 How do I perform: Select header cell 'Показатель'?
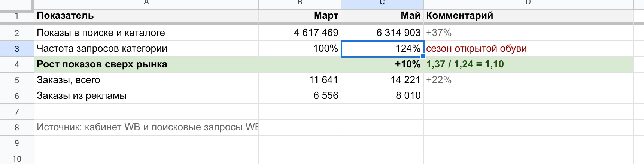tap(146, 16)
